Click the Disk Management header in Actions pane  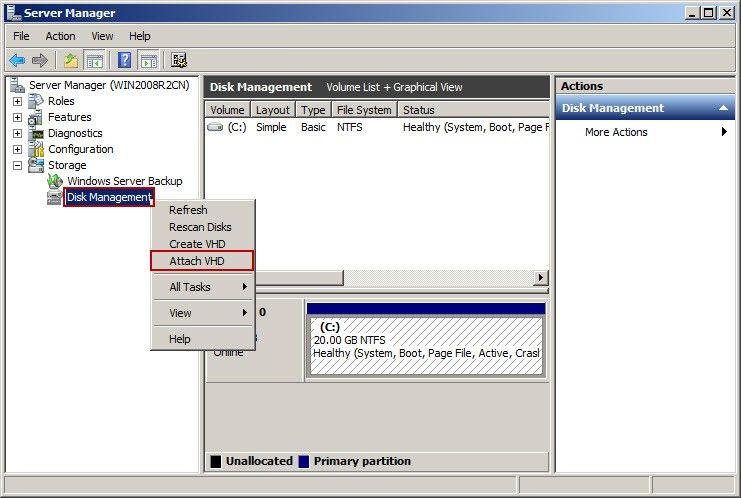point(645,108)
